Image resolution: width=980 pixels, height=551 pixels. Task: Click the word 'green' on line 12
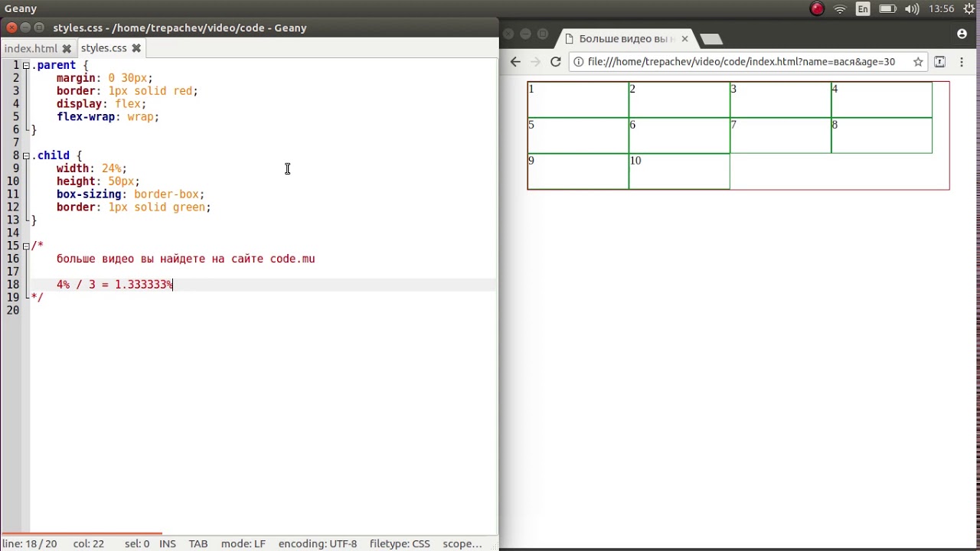click(188, 207)
